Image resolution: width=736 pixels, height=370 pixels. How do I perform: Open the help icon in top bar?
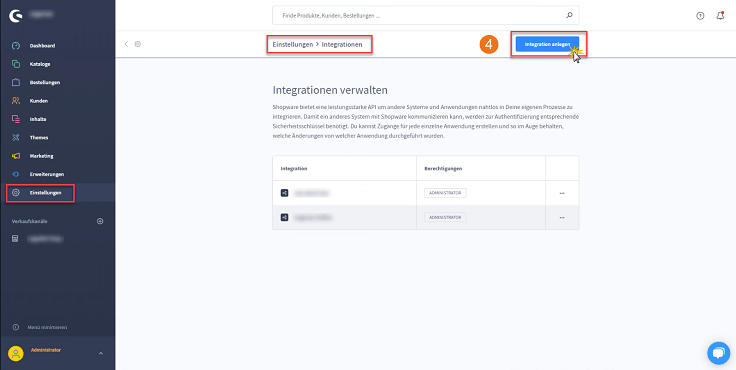pos(700,16)
